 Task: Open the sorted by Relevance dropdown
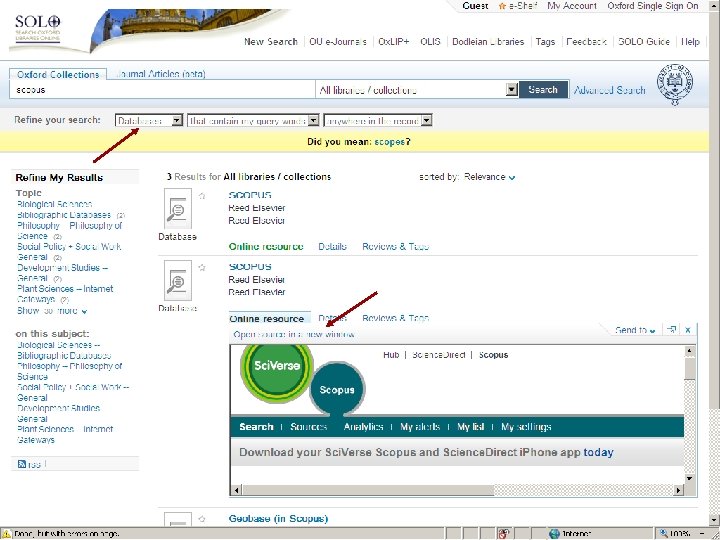[489, 177]
